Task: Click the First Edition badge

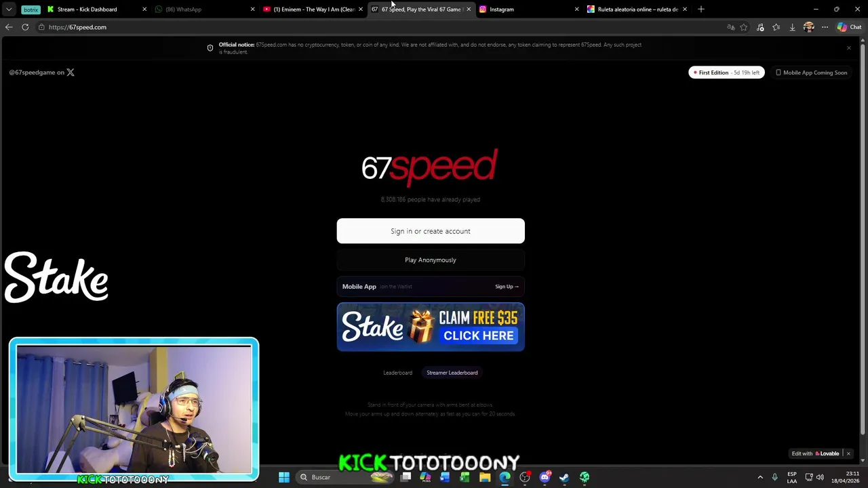Action: point(726,73)
